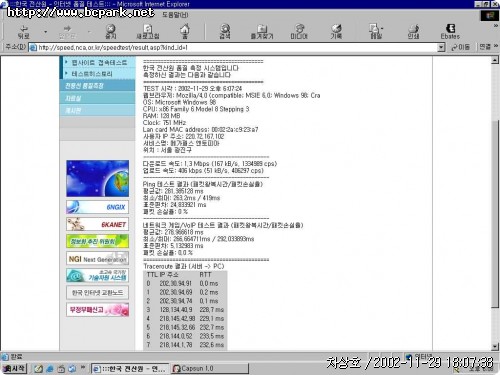Open the 6NGIX banner link

coord(97,207)
